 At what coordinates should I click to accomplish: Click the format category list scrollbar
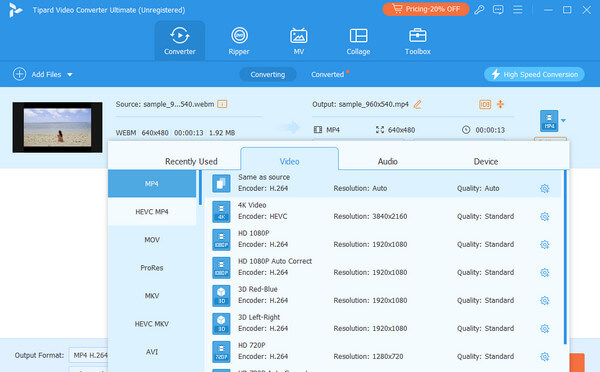pyautogui.click(x=200, y=188)
